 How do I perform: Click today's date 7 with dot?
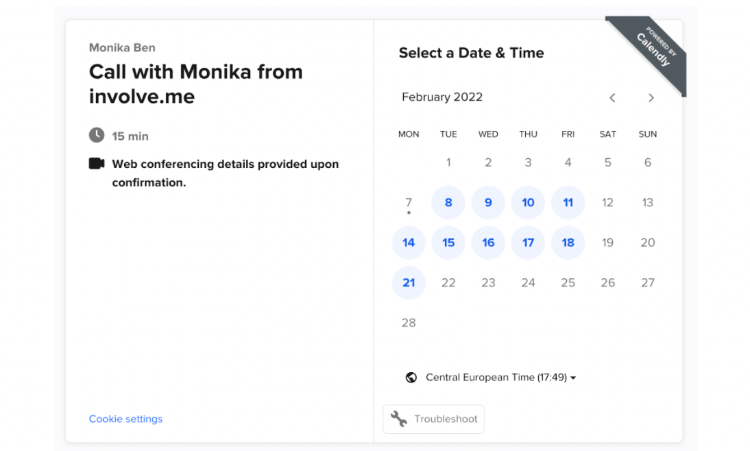(x=408, y=203)
